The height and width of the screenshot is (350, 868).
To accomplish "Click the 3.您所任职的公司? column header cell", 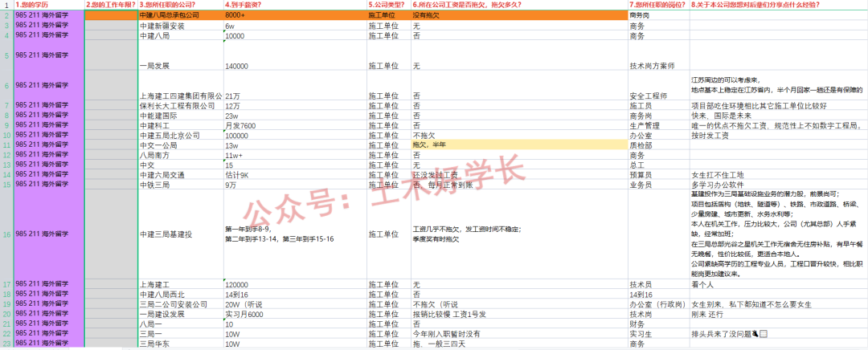I will pos(181,5).
